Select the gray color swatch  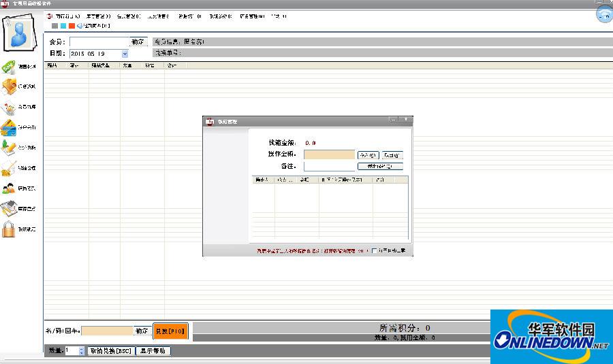(x=54, y=26)
